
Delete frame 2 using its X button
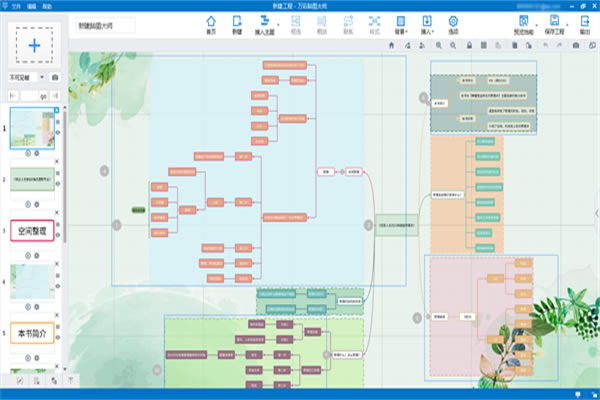click(x=57, y=162)
